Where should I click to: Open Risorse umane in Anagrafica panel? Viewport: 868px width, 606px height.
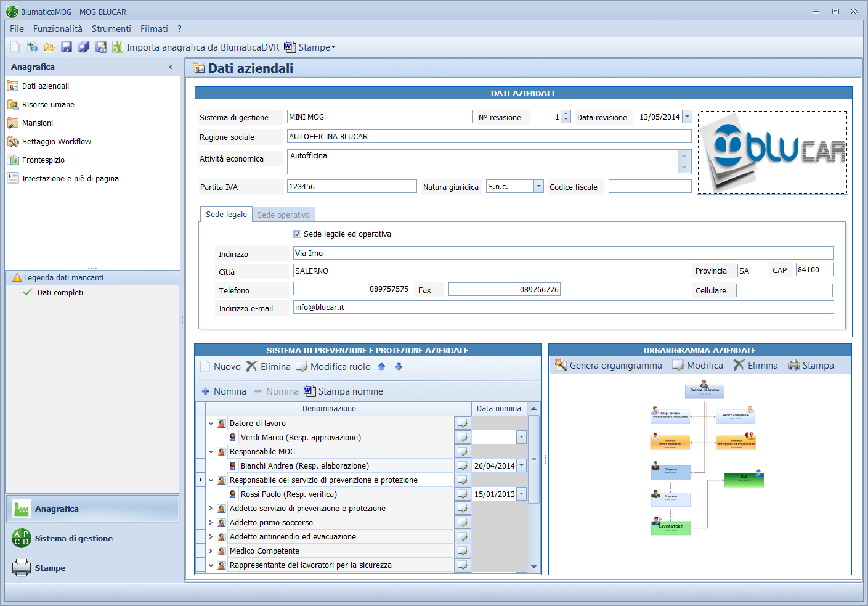click(48, 105)
